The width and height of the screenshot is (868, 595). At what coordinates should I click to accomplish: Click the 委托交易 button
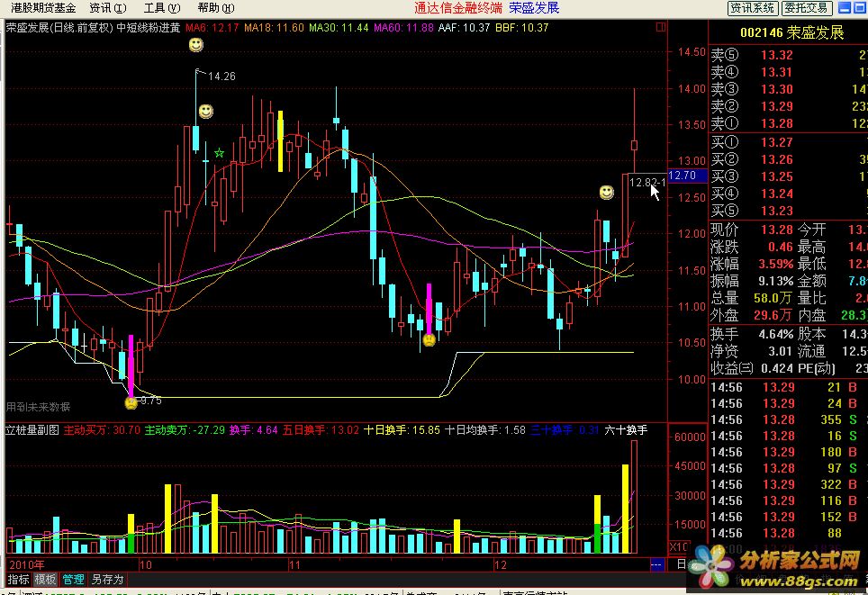807,8
